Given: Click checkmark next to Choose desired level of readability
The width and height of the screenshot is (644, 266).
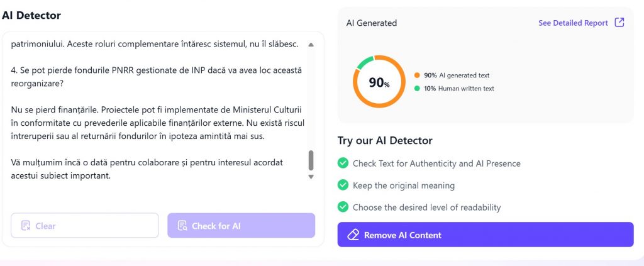Looking at the screenshot, I should coord(343,207).
